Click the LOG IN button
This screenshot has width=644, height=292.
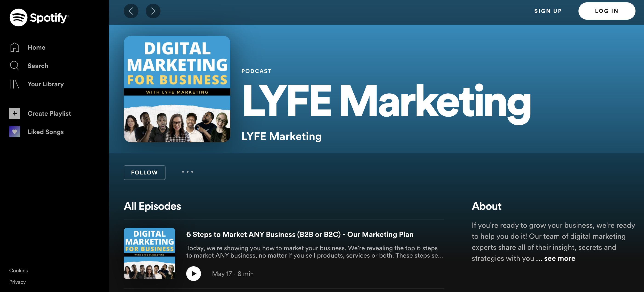coord(607,11)
